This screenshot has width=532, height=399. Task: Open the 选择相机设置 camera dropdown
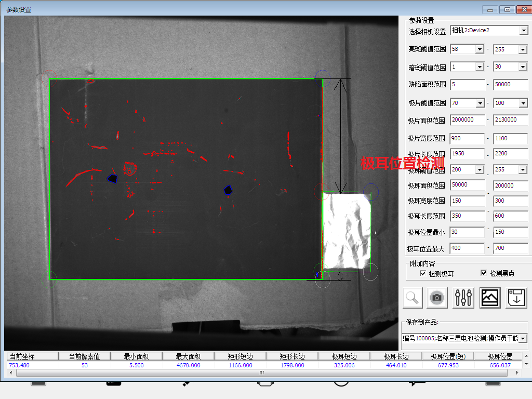tap(524, 31)
